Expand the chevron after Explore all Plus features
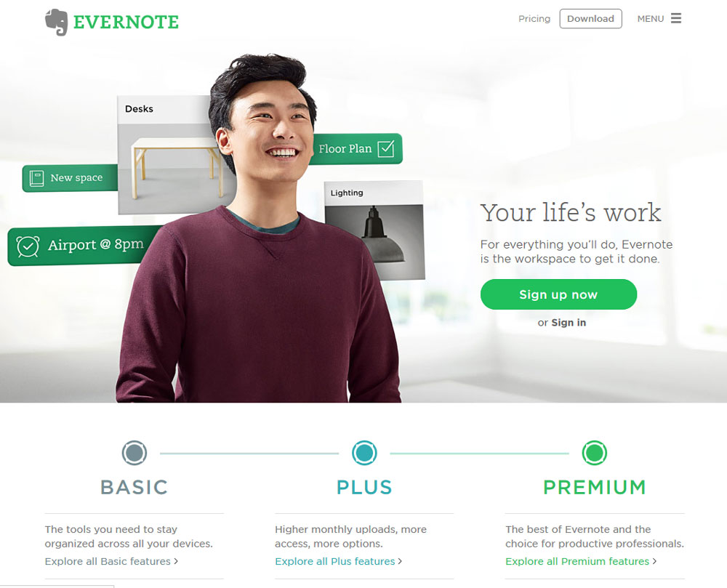The height and width of the screenshot is (588, 727). 400,561
